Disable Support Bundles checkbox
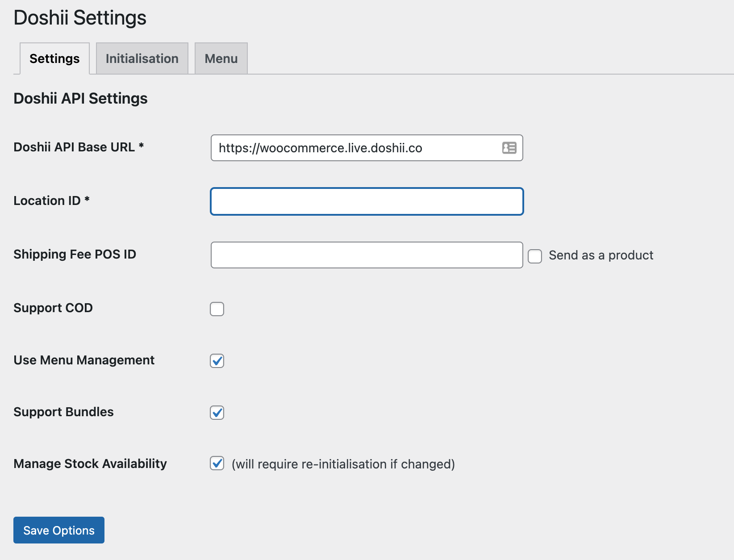The image size is (734, 560). click(x=217, y=413)
